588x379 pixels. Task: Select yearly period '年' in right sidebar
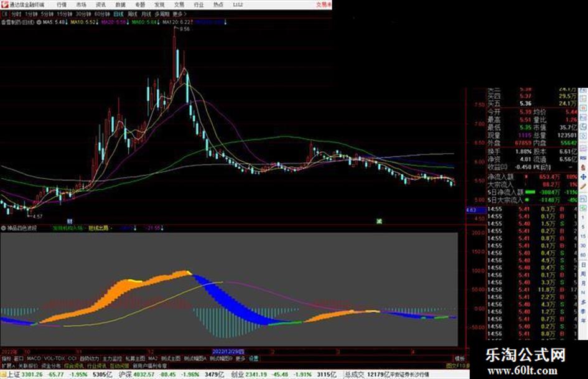point(583,321)
